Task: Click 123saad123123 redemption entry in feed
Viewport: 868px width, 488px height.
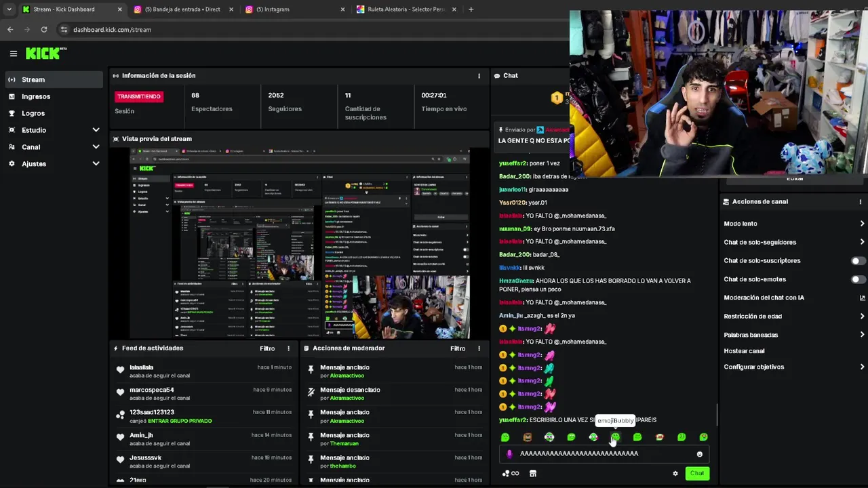Action: [x=204, y=416]
